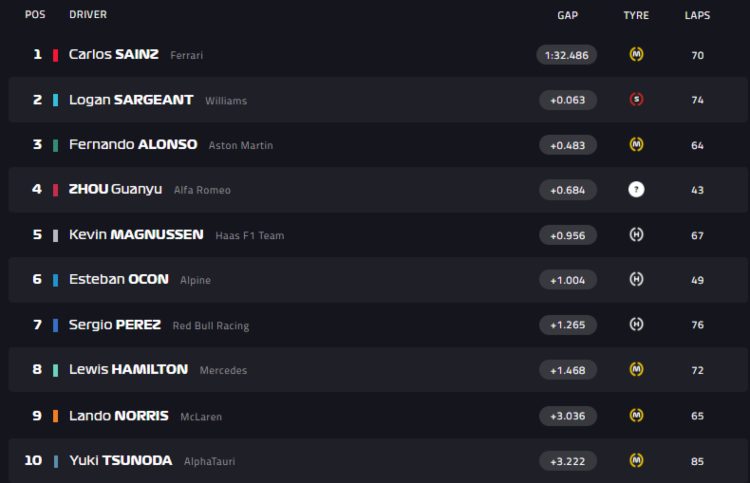Click the medium tyre icon in Alonso's row
The width and height of the screenshot is (750, 483).
[x=636, y=144]
